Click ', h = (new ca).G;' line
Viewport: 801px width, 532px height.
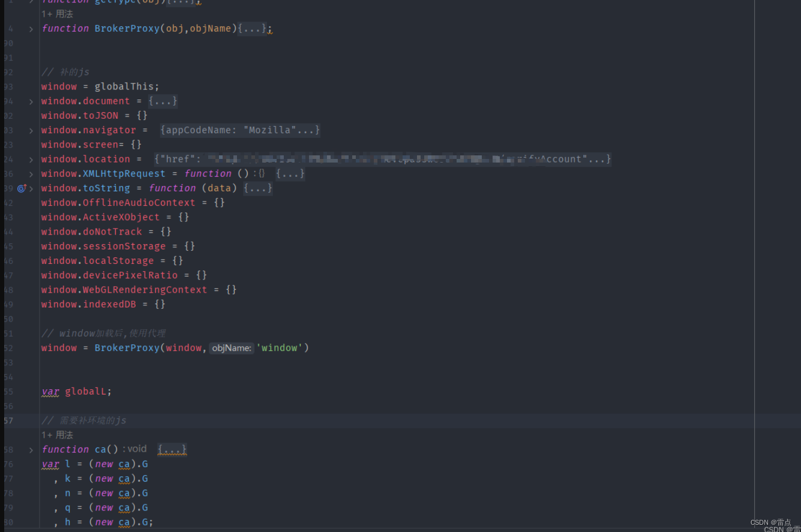(104, 522)
